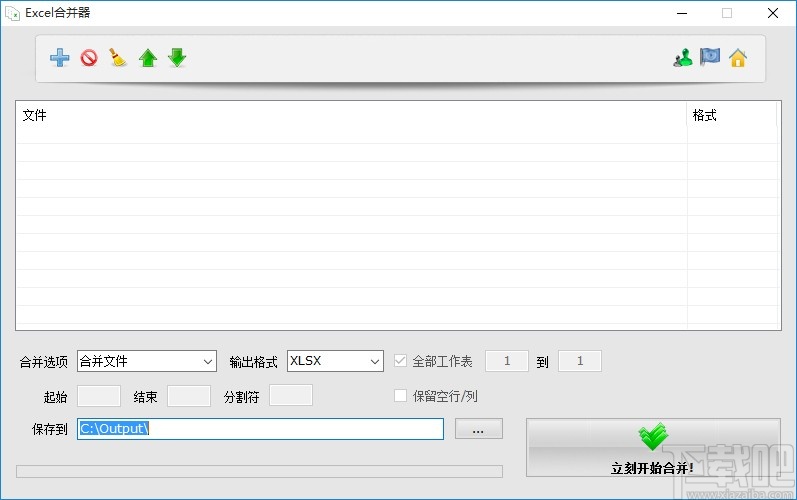Click the 起始 input field
The image size is (797, 500).
pos(99,396)
